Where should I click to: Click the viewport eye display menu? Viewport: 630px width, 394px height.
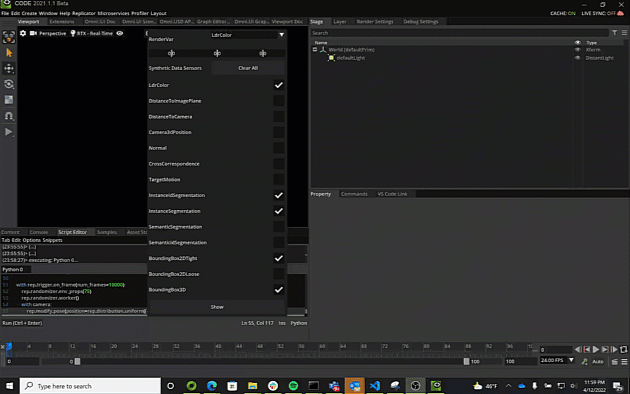120,33
